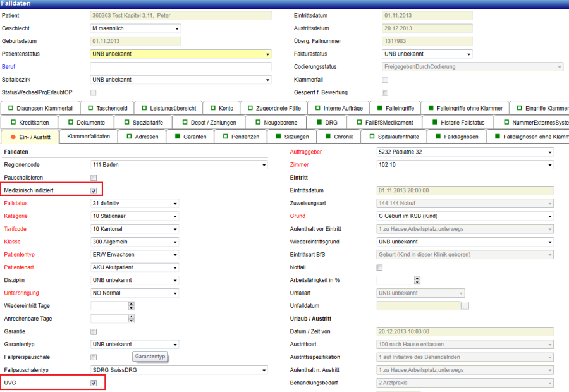This screenshot has height=392, width=569.
Task: Open the DRG tab
Action: point(327,122)
